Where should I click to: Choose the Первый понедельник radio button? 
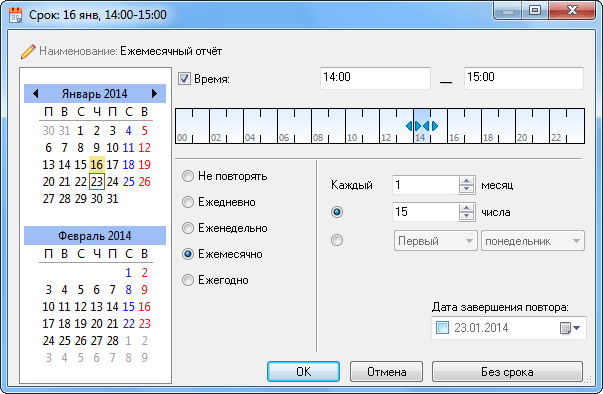click(337, 240)
